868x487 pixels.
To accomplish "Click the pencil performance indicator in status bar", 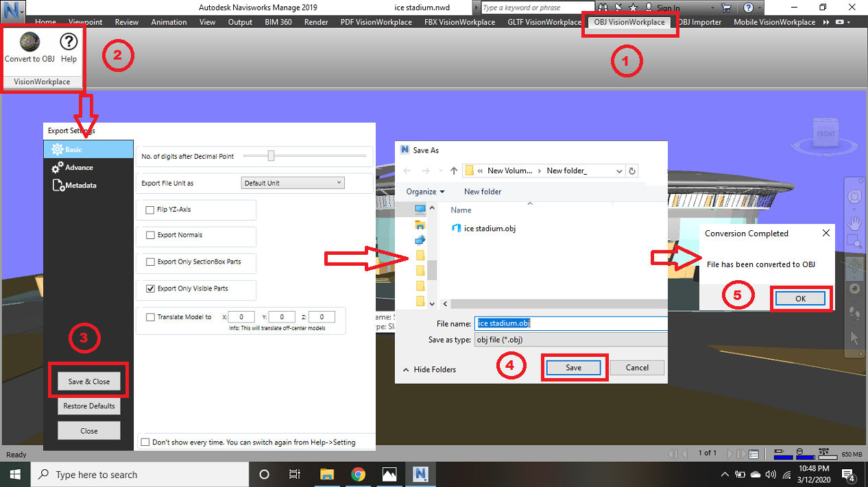I will click(783, 453).
